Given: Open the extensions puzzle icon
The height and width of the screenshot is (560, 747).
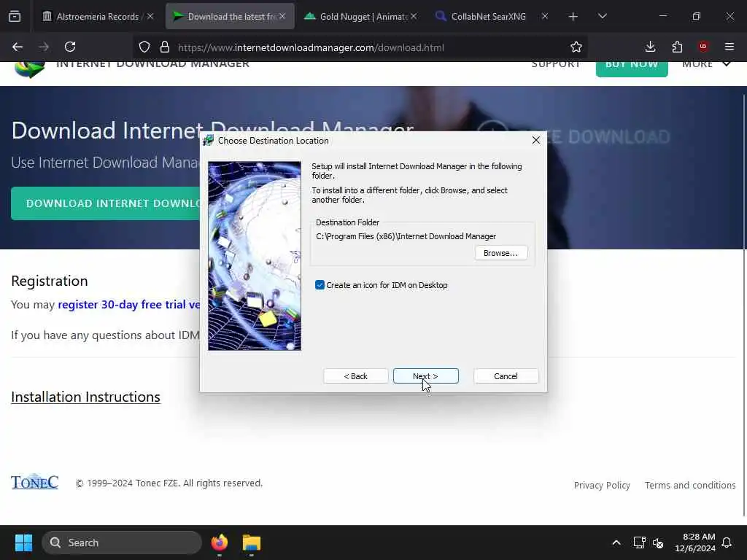Looking at the screenshot, I should click(677, 47).
